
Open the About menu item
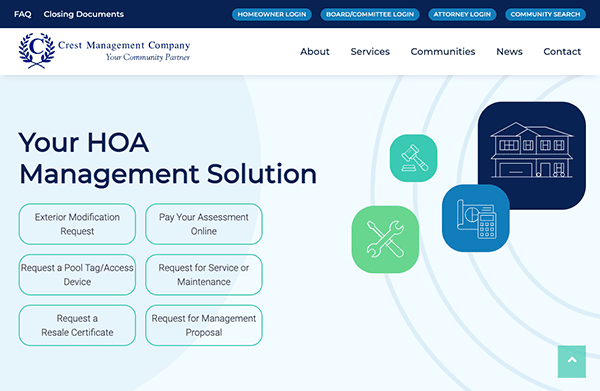point(315,52)
